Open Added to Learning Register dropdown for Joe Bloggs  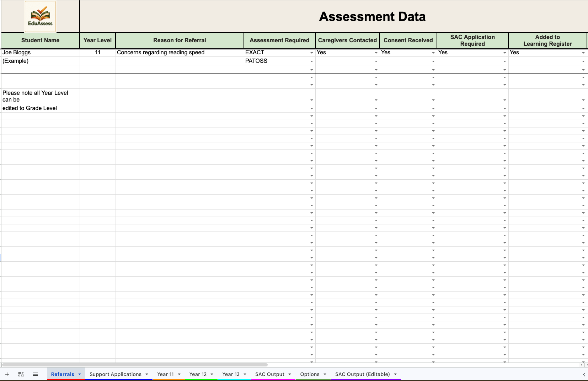pyautogui.click(x=583, y=53)
